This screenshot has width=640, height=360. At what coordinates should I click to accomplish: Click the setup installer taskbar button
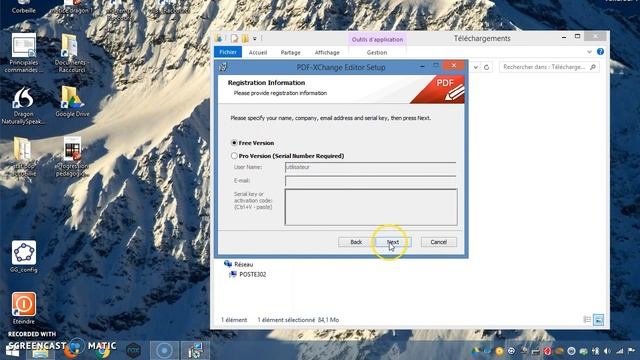(x=196, y=351)
